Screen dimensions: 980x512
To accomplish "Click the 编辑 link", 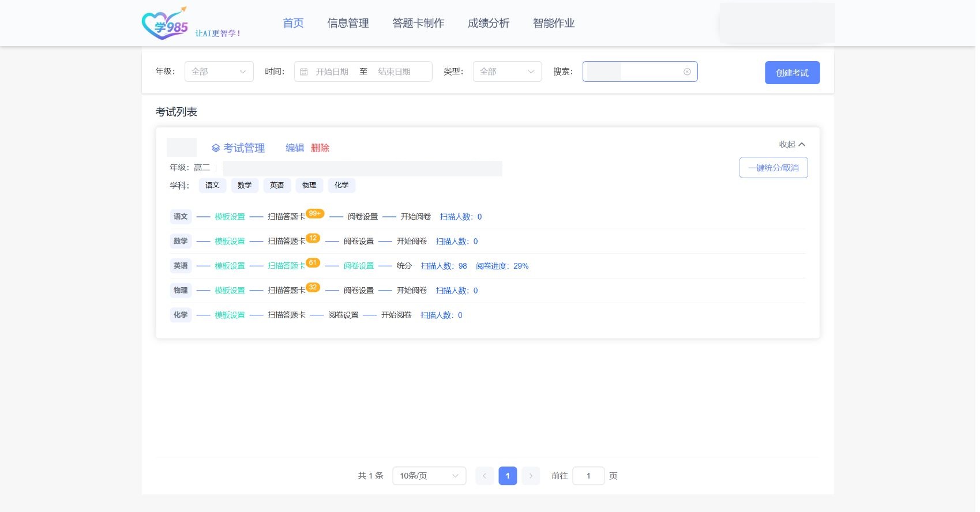I will pyautogui.click(x=295, y=148).
